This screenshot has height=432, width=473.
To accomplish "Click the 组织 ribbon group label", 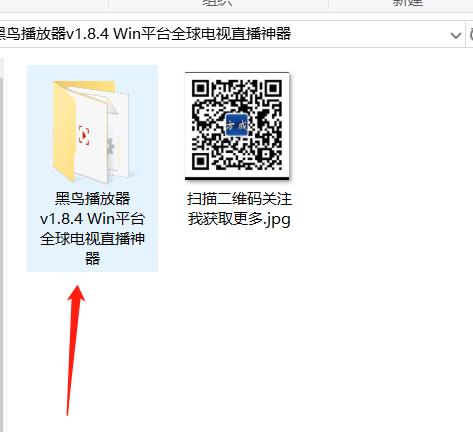I will coord(217,3).
